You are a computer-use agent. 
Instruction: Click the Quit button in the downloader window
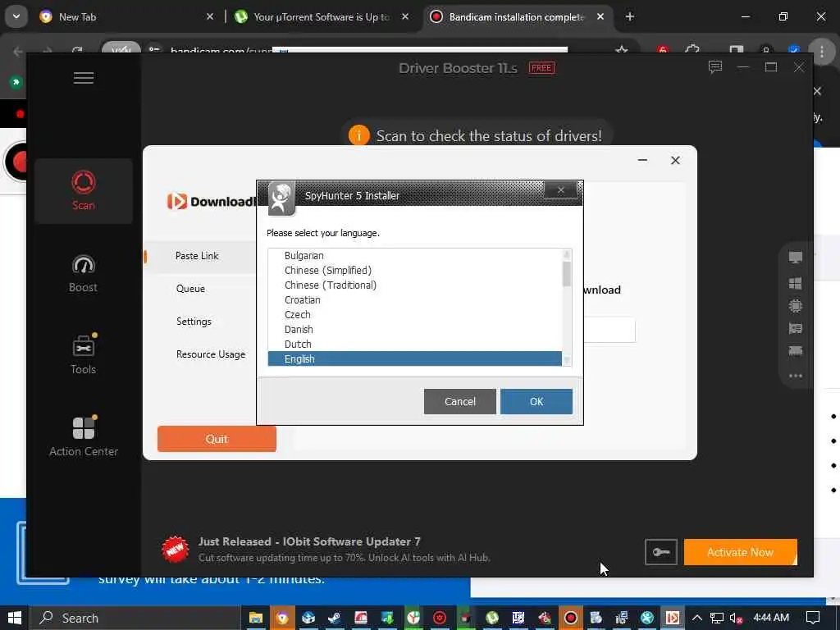[x=217, y=439]
